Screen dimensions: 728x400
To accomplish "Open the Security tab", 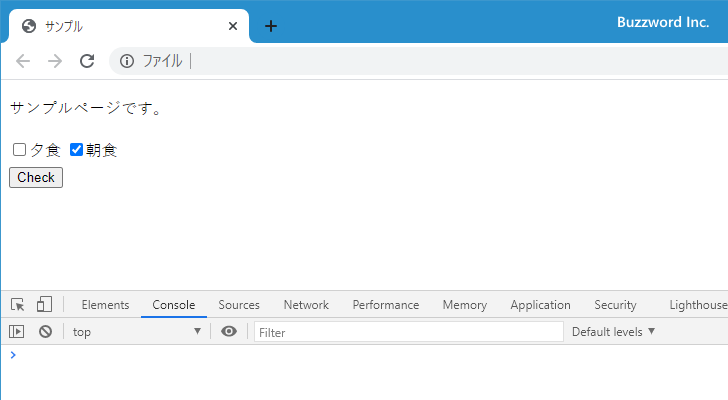I will coord(615,305).
